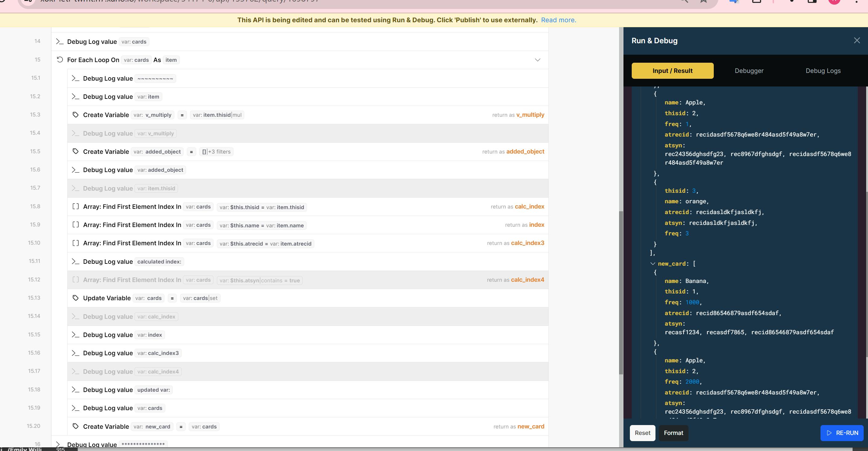Click tag icon on Create Variable new_card
Viewport: 868px width, 451px height.
tap(76, 426)
